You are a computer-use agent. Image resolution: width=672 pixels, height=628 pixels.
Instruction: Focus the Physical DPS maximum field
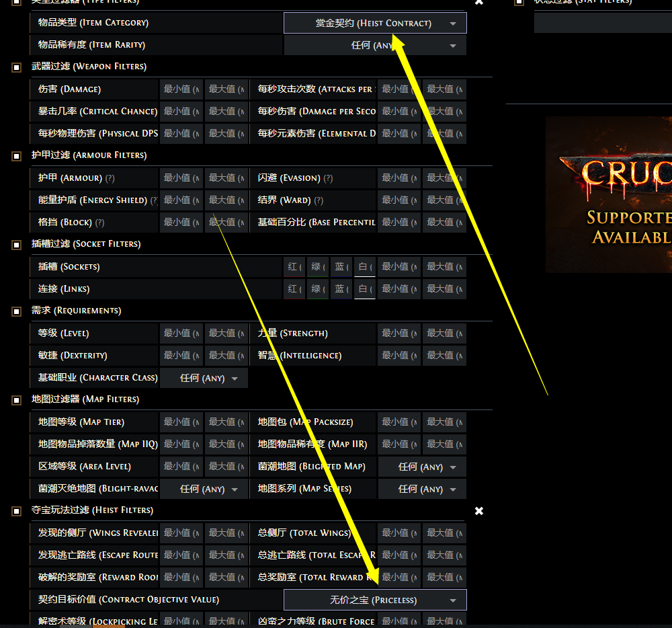tap(226, 134)
